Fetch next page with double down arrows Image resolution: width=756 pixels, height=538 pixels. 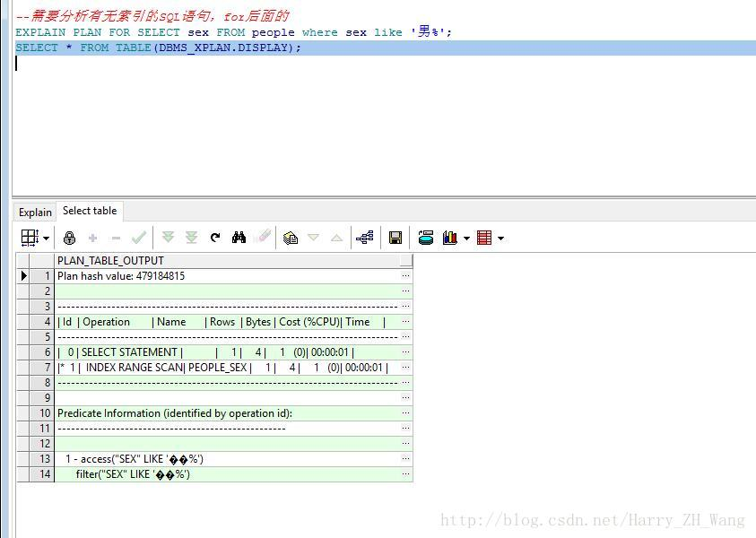(x=169, y=238)
